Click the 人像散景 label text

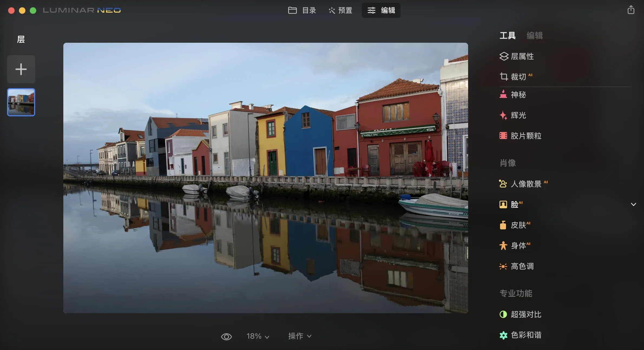(x=526, y=184)
